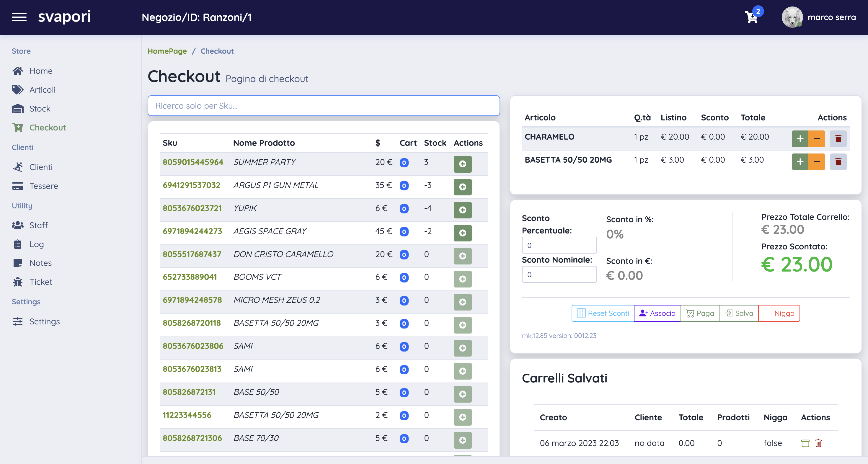Click '06 marzo 2023 22:03' cell
The height and width of the screenshot is (464, 868).
579,443
